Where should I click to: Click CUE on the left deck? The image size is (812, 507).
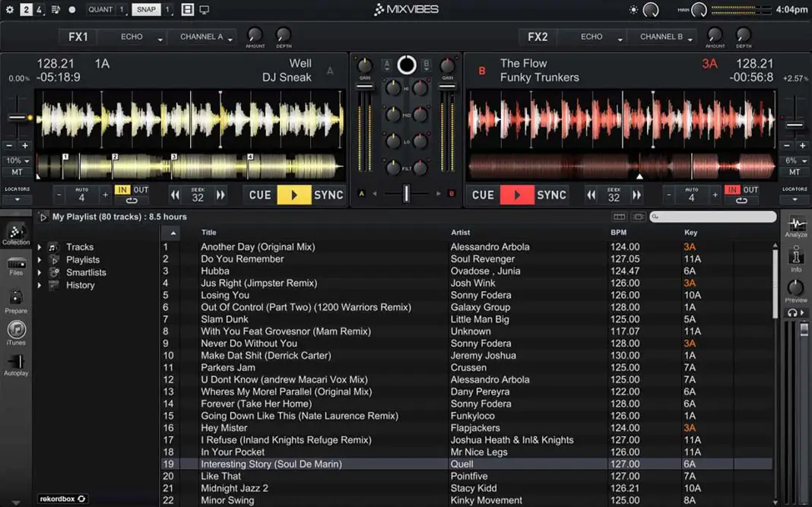coord(259,195)
